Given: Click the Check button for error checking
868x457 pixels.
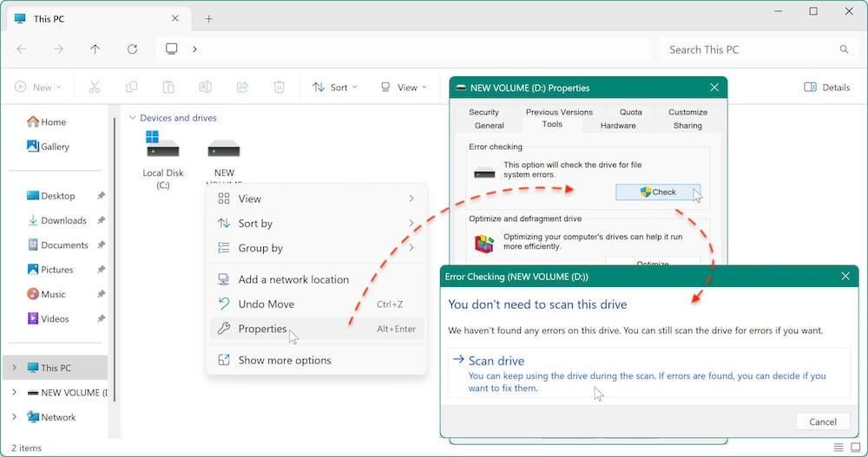Looking at the screenshot, I should (x=658, y=192).
